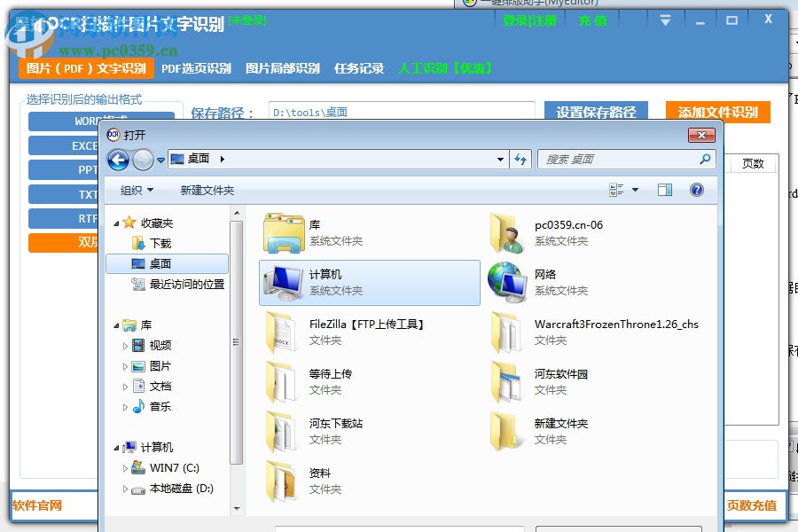Open the 组织 (Organize) dropdown
The image size is (798, 532).
pyautogui.click(x=135, y=189)
